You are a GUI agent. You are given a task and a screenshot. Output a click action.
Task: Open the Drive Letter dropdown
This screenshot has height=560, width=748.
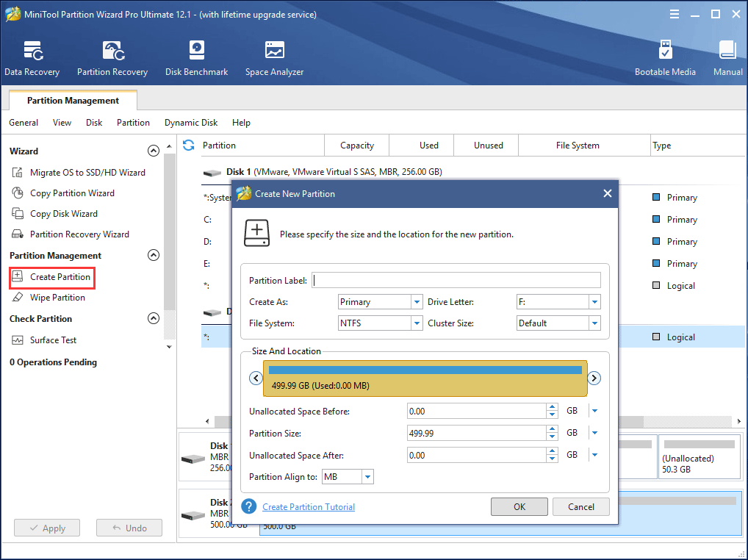594,301
